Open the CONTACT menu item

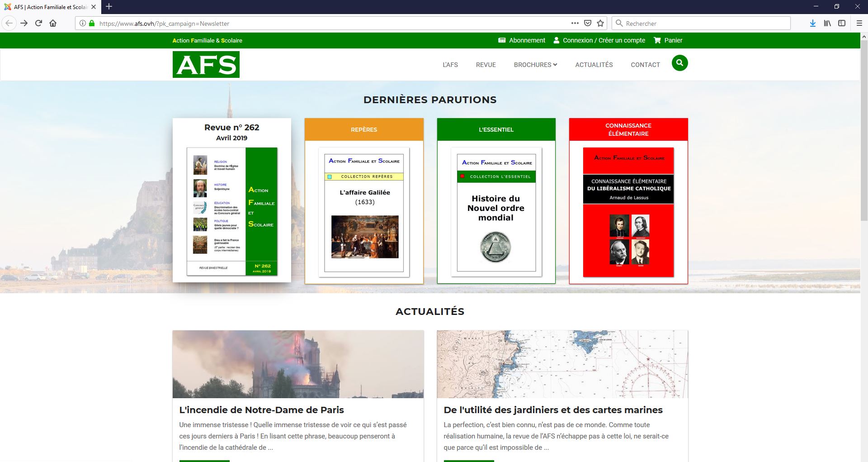click(646, 65)
